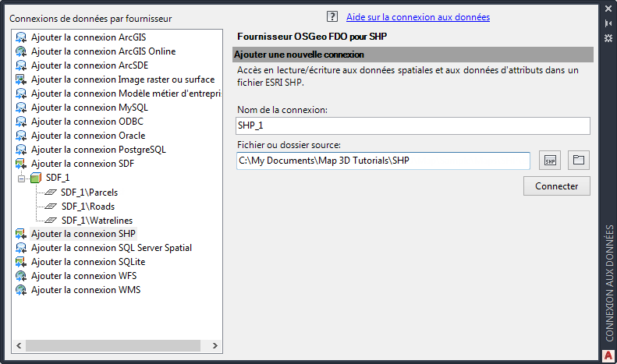Click the Autodesk logo icon
This screenshot has height=364, width=617.
pos(608,355)
